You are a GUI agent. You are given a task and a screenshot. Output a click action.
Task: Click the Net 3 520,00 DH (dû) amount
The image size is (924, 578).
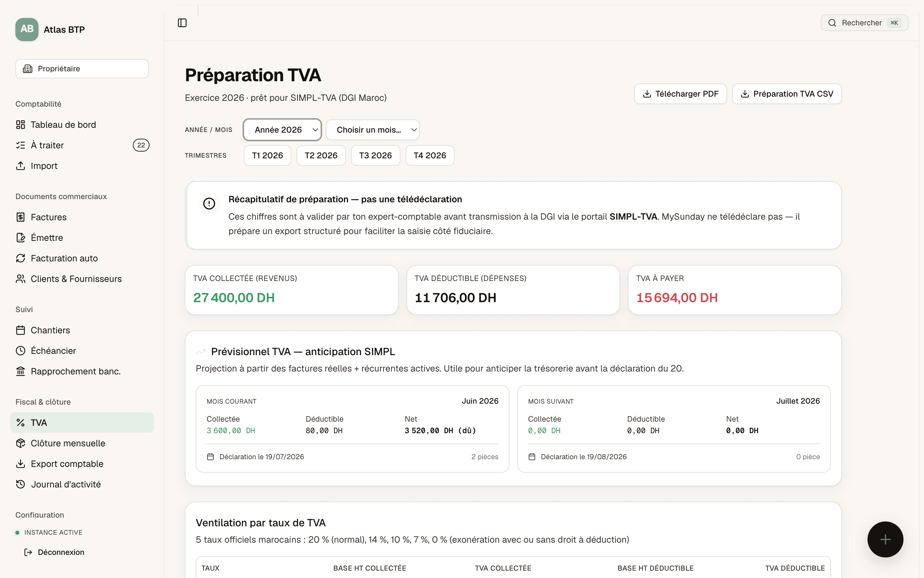(x=440, y=431)
